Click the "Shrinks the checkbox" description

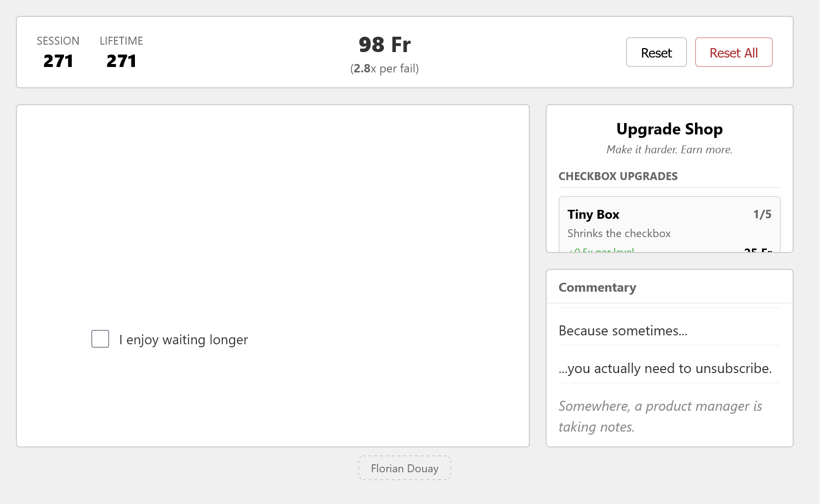tap(619, 234)
